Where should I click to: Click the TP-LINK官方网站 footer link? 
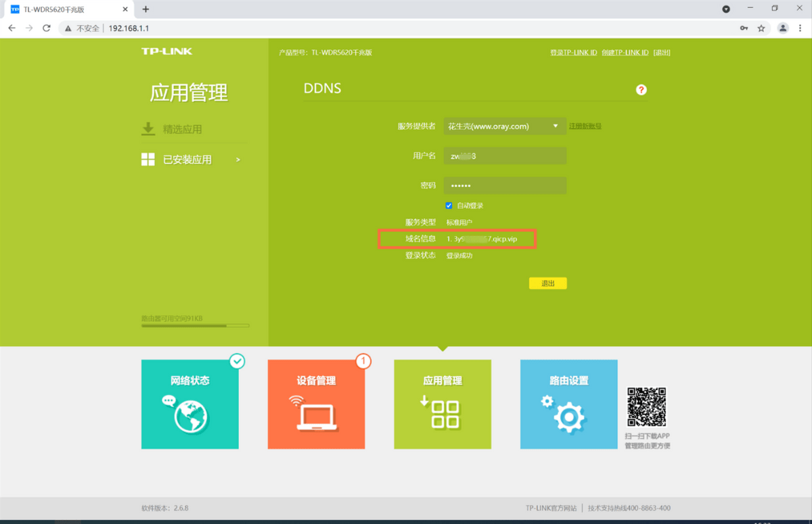(551, 508)
